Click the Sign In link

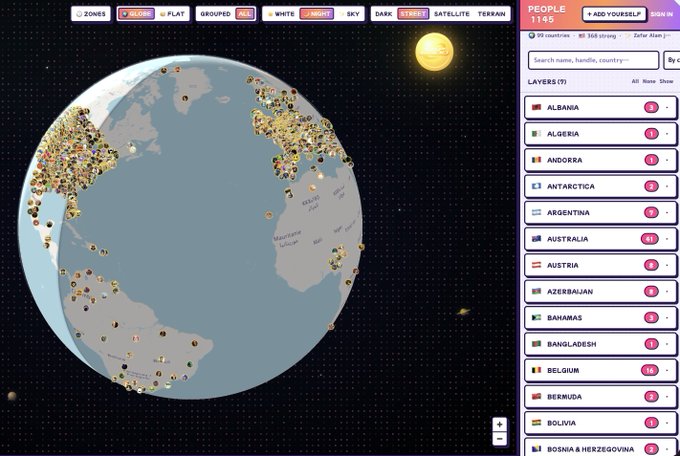click(661, 14)
